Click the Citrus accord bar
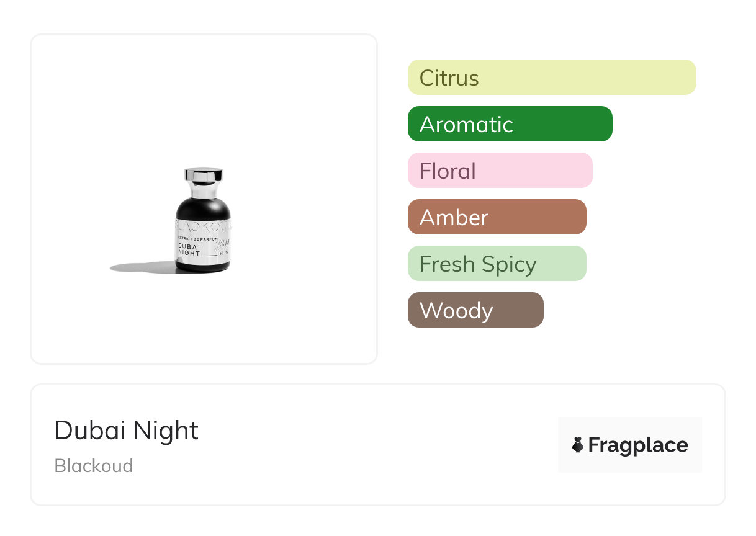 (x=551, y=78)
